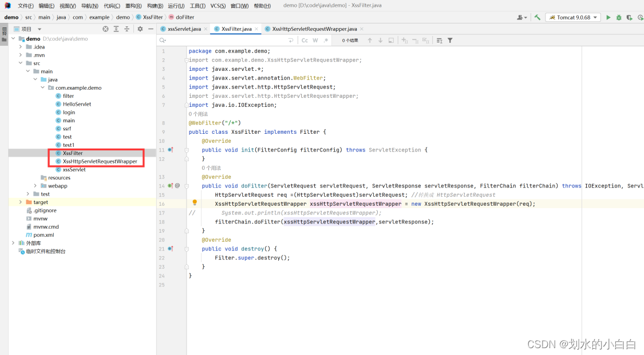Fold the doFilter method at line 14
Screen dimensions: 644x355
coord(187,186)
